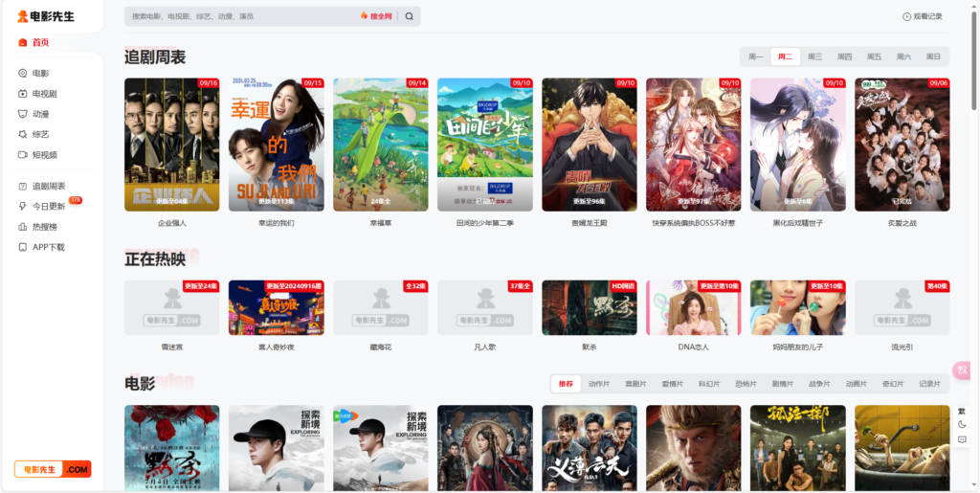Click the 电影先生 logo at top left

45,16
